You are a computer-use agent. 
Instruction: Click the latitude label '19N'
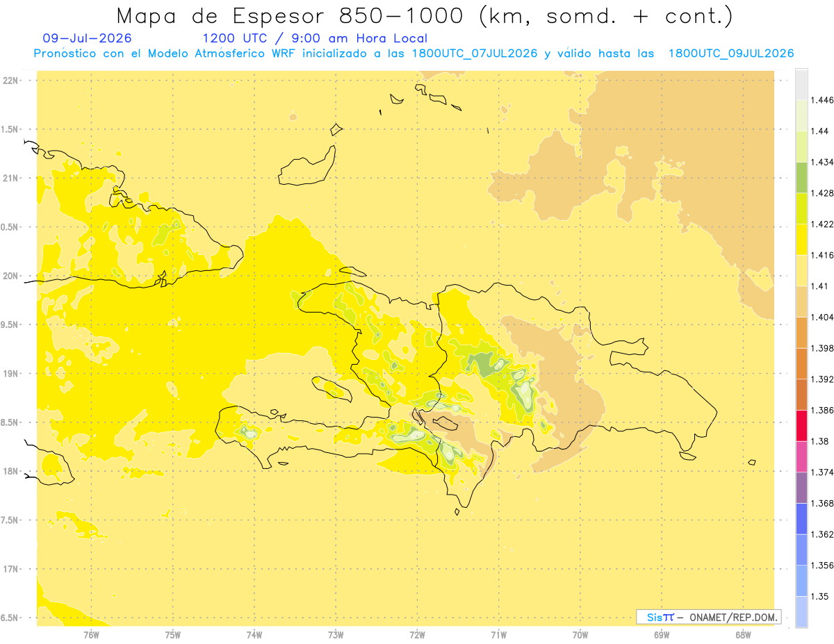(11, 374)
